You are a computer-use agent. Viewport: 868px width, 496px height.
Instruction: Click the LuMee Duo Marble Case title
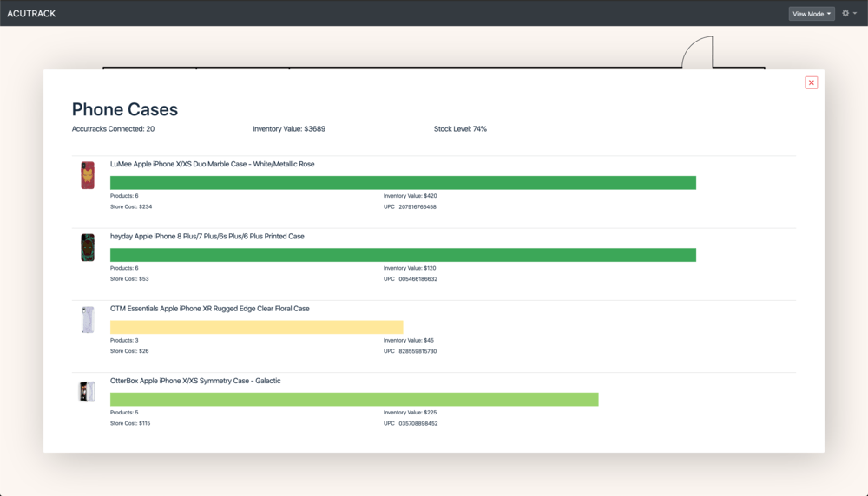212,164
